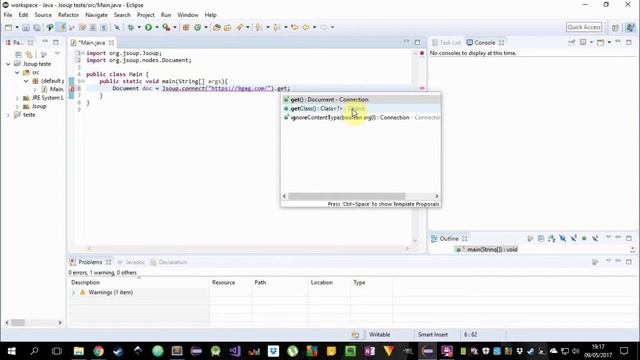Open the Open Console dropdown arrow
The height and width of the screenshot is (360, 640).
[609, 42]
